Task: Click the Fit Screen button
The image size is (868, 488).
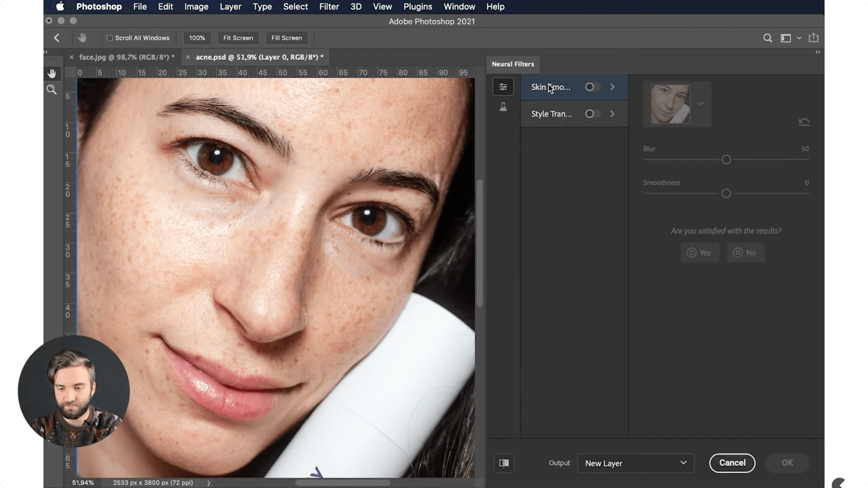Action: [238, 38]
